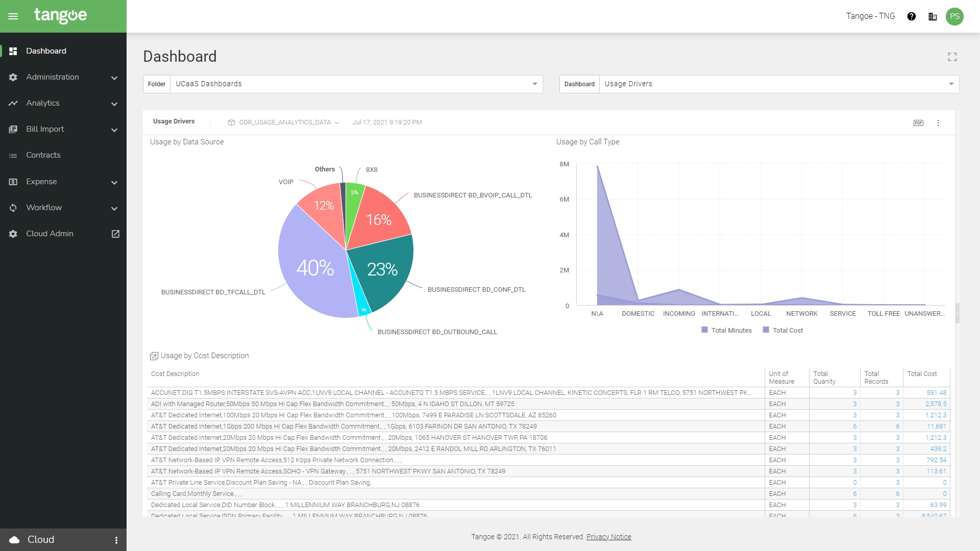Open the Privacy Notice link
The height and width of the screenshot is (551, 980).
608,537
